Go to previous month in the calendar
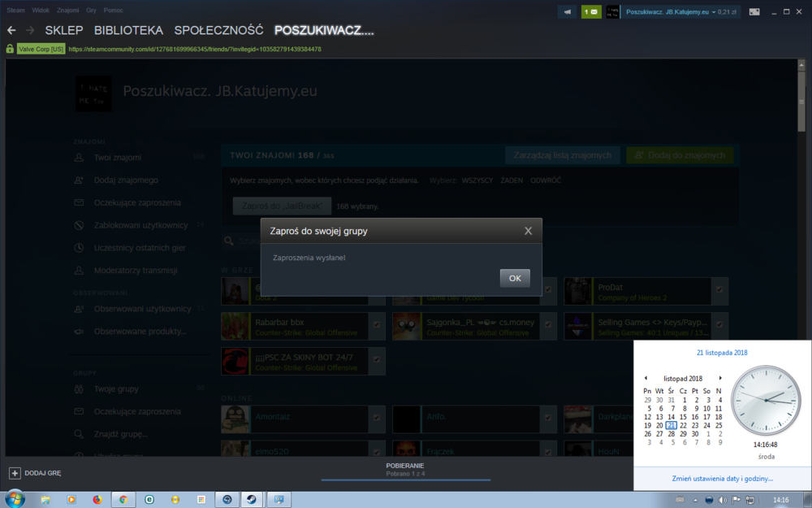The height and width of the screenshot is (508, 812). click(x=646, y=378)
